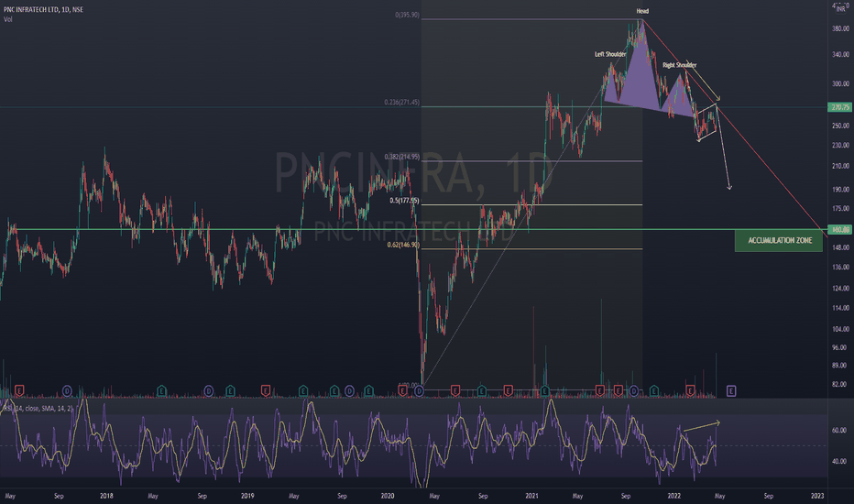Click the 0(395.90) Fibonacci level label
Screen dimensions: 854x504
[408, 16]
